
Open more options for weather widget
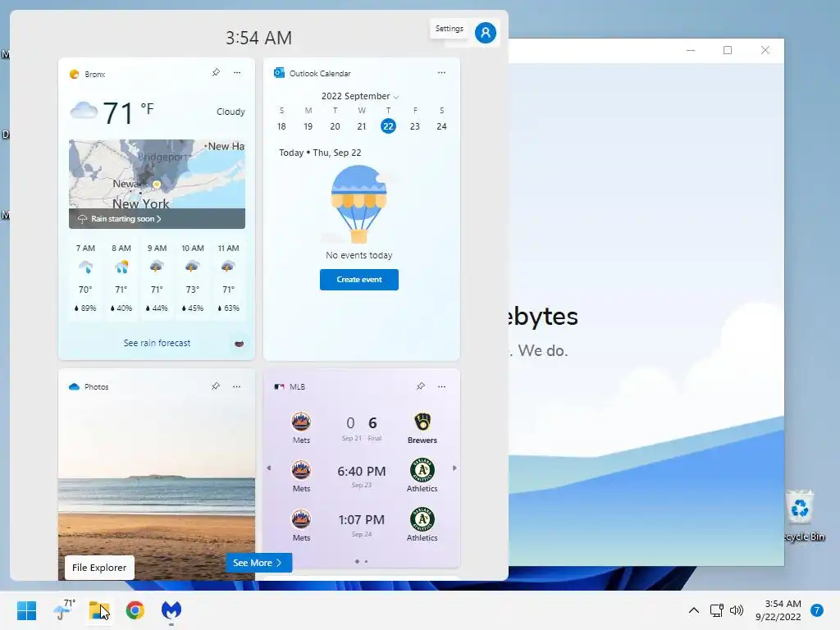(237, 72)
